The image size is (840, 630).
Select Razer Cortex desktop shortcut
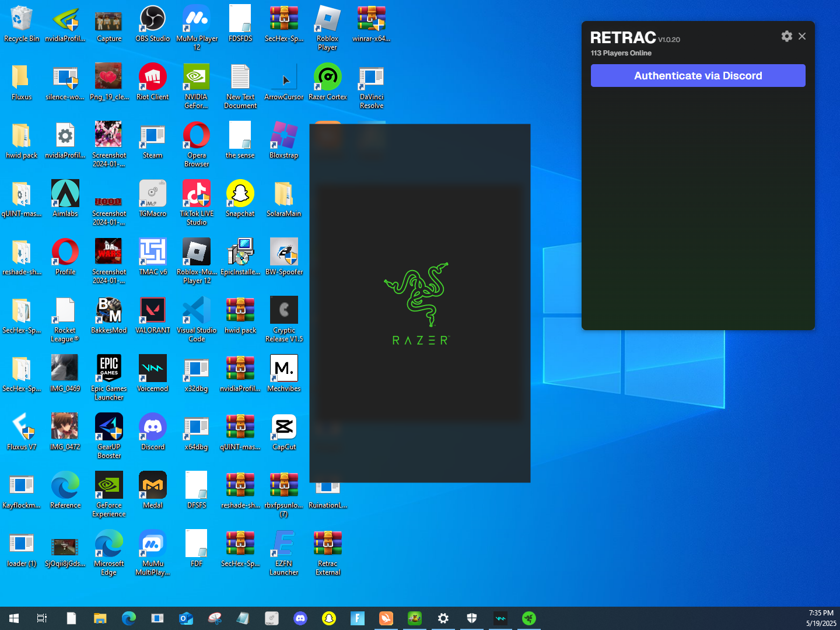(x=328, y=82)
